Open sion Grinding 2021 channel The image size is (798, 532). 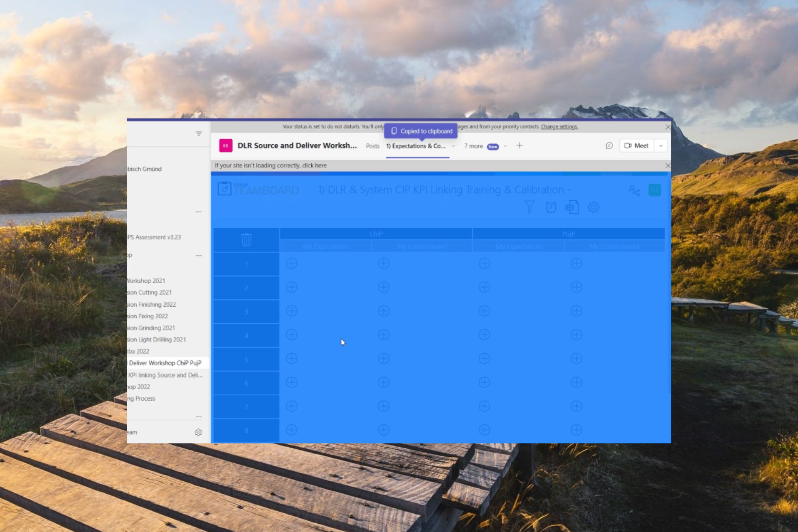pos(151,328)
